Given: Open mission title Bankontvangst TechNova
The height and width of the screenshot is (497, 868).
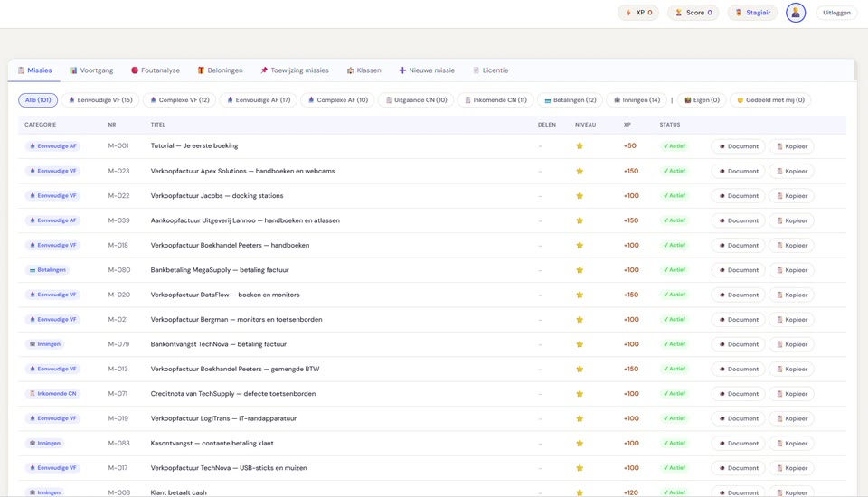Looking at the screenshot, I should click(218, 344).
